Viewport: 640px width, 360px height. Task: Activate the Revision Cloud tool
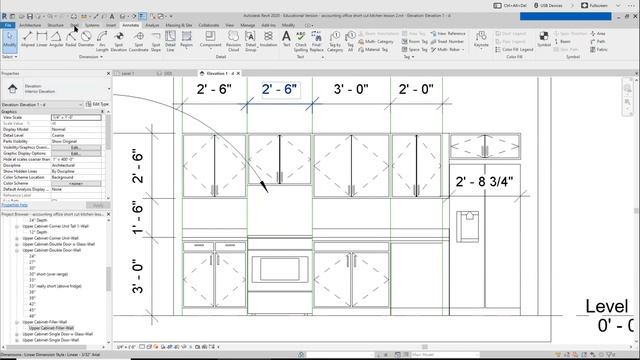coord(233,41)
